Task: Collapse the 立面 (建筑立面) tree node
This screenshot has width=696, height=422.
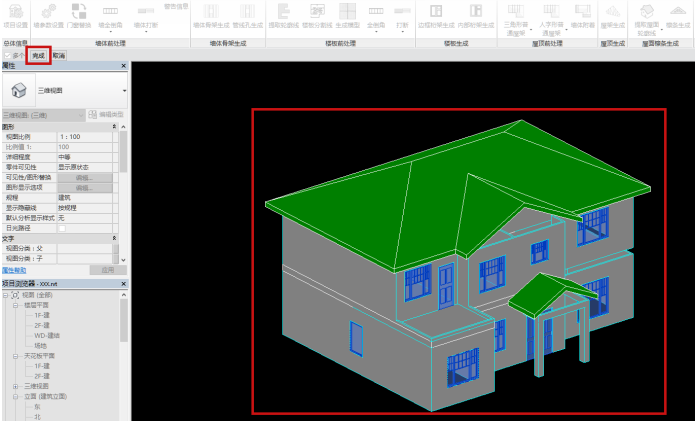Action: coord(16,397)
